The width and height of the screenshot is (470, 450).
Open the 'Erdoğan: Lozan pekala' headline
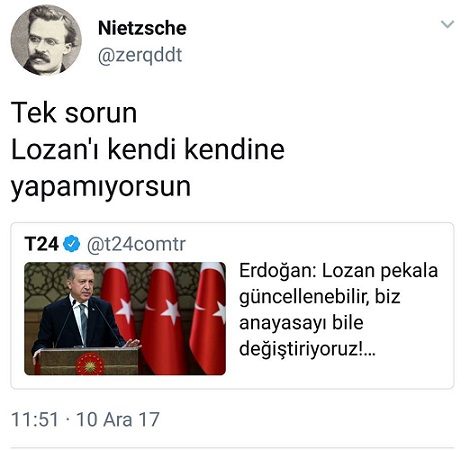338,271
